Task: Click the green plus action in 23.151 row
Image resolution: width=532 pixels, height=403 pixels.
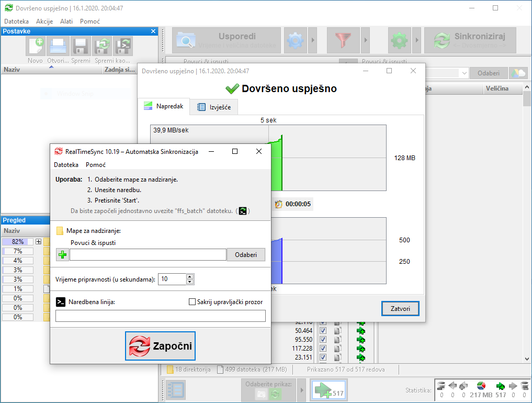Action: tap(361, 357)
